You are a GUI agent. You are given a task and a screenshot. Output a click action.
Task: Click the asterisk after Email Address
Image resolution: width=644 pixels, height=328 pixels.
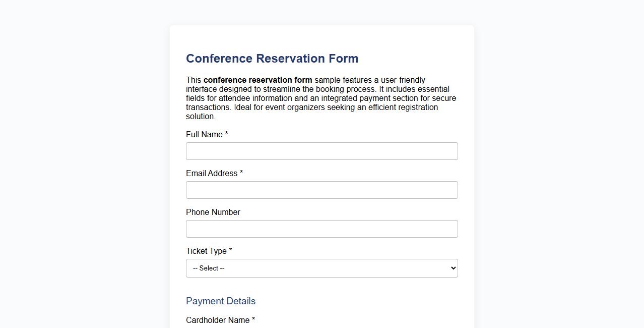click(x=241, y=173)
